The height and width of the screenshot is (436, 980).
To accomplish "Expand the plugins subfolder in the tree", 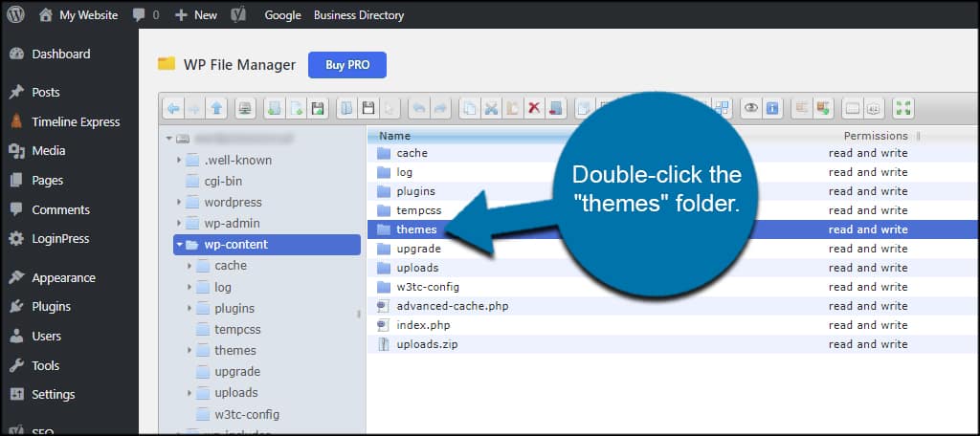I will click(x=189, y=309).
